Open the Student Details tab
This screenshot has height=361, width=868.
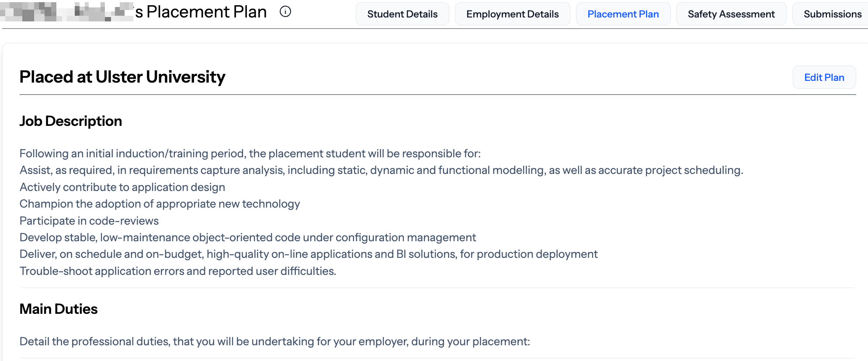coord(402,14)
